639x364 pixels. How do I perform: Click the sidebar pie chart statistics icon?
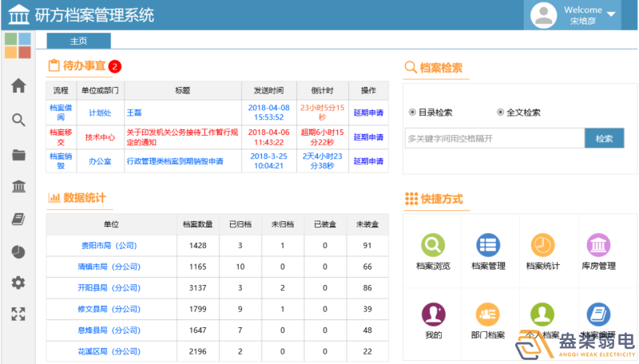(18, 251)
